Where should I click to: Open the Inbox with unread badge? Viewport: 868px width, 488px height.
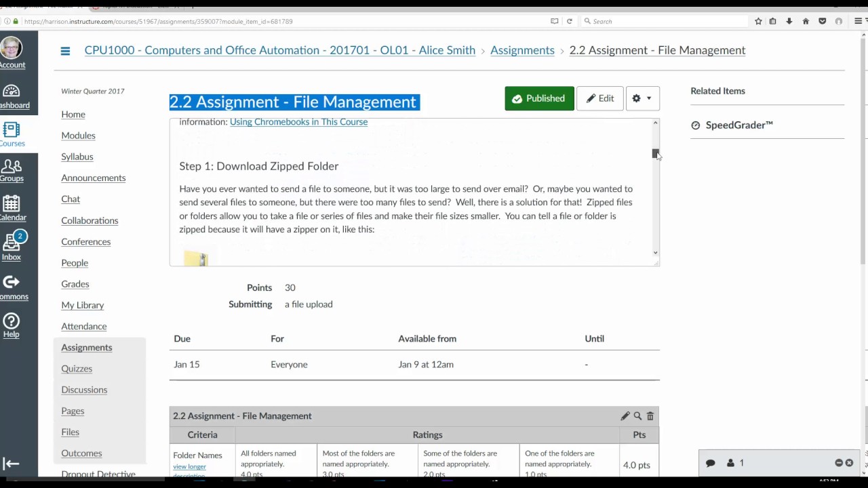point(12,247)
